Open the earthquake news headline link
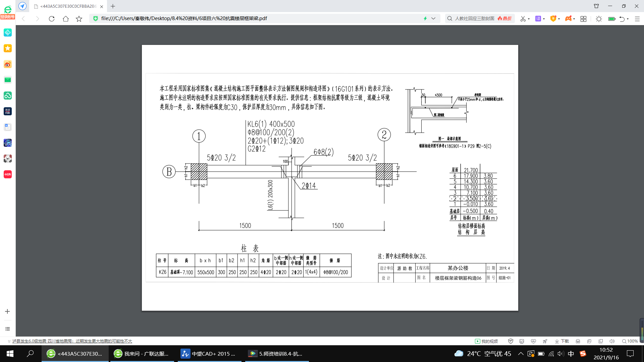Image resolution: width=644 pixels, height=362 pixels. click(x=72, y=341)
